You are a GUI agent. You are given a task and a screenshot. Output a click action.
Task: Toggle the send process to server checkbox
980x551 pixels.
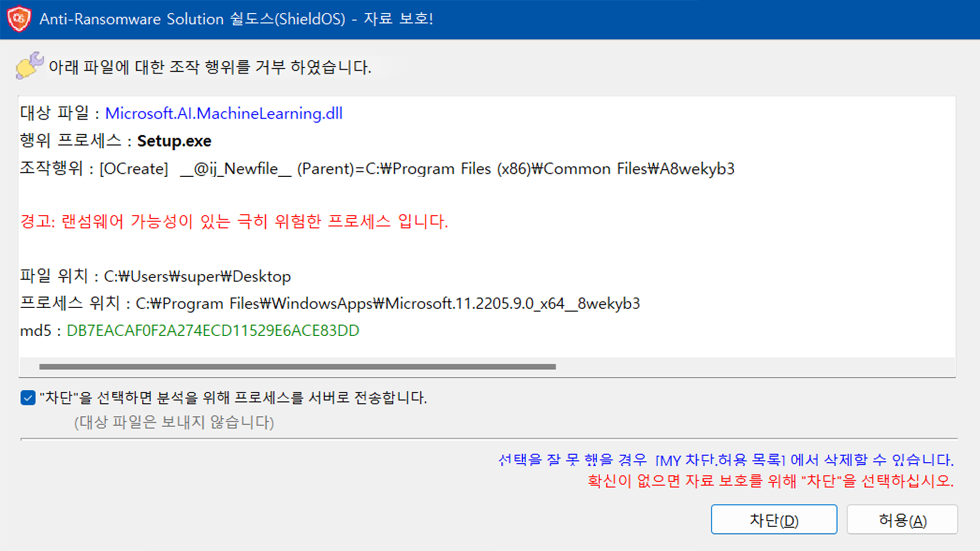[28, 397]
